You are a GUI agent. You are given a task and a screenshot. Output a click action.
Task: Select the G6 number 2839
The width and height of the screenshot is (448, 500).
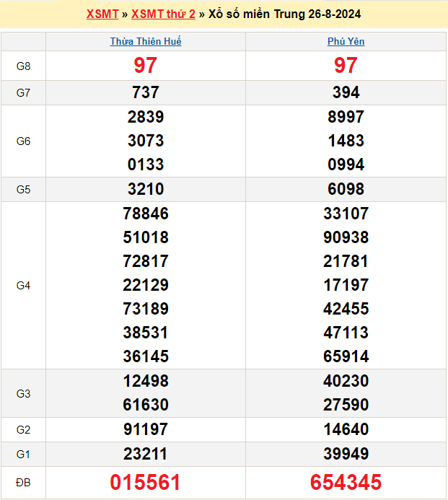pos(146,117)
